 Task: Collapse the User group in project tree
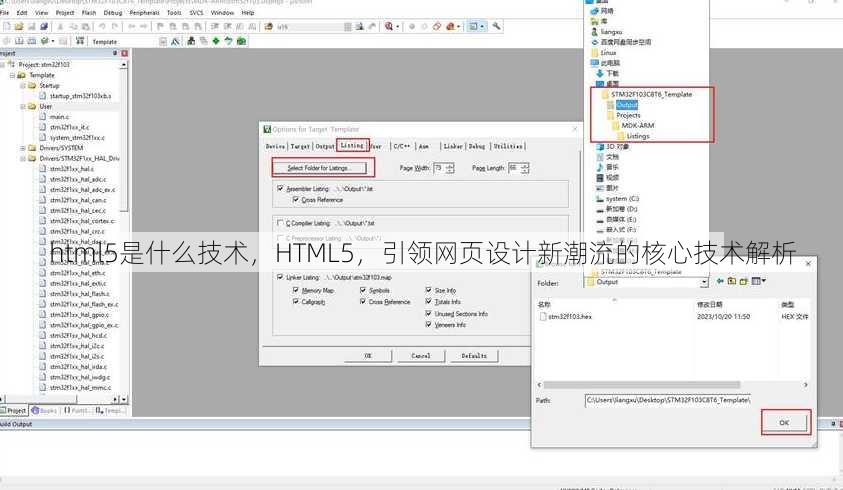click(x=23, y=106)
